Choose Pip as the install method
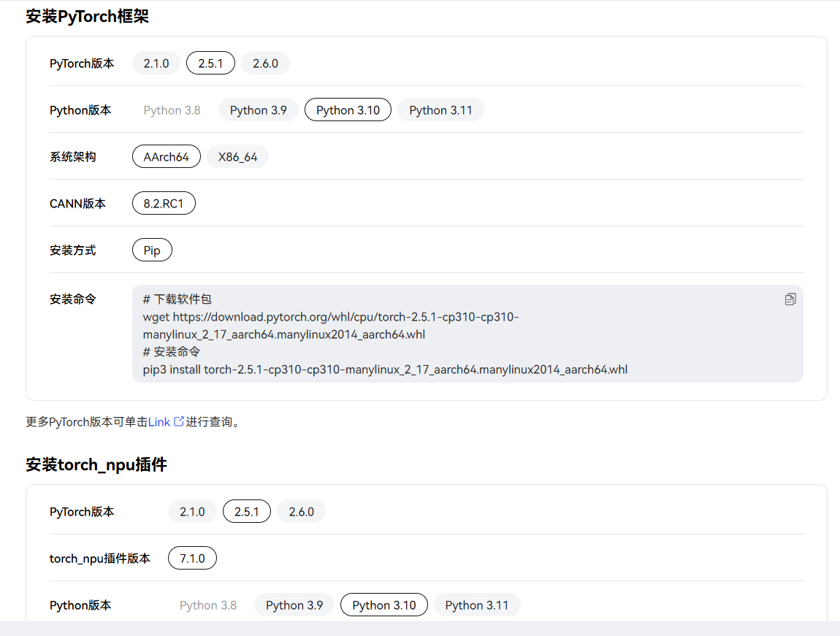The height and width of the screenshot is (636, 840). click(x=152, y=250)
